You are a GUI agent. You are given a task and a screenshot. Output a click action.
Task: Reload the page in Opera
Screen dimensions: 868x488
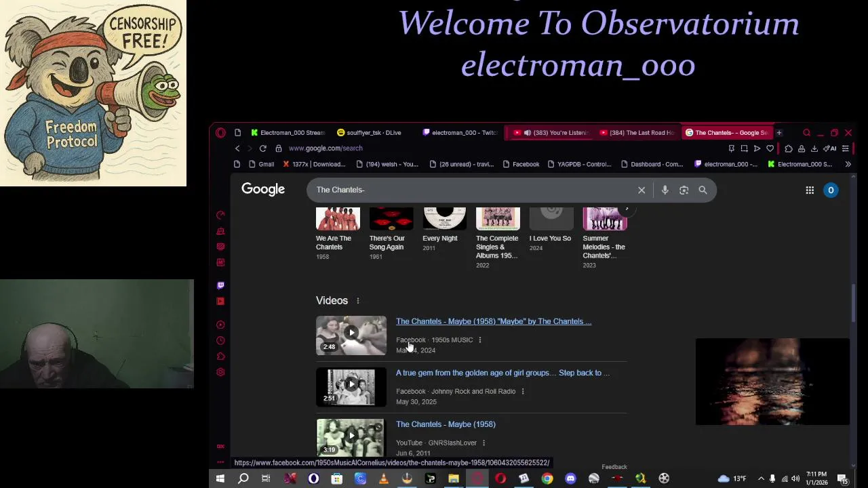coord(262,148)
